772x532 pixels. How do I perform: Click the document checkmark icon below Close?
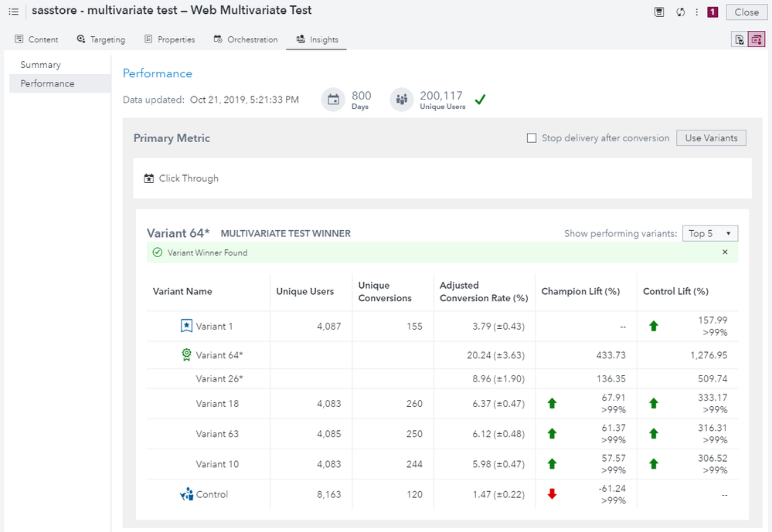pos(739,40)
